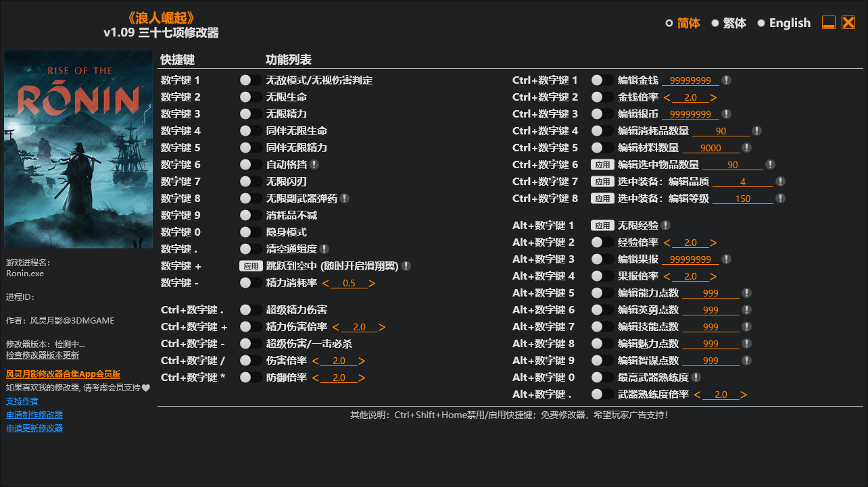The width and height of the screenshot is (868, 487).
Task: Click info icon beside 最高武器熟练度
Action: (x=696, y=378)
